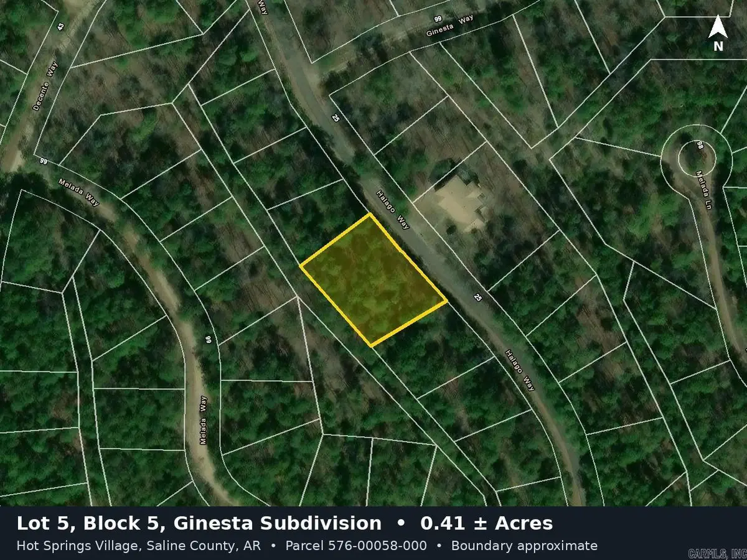The width and height of the screenshot is (747, 560).
Task: Click Melada Way label beside number 99
Action: (x=79, y=192)
